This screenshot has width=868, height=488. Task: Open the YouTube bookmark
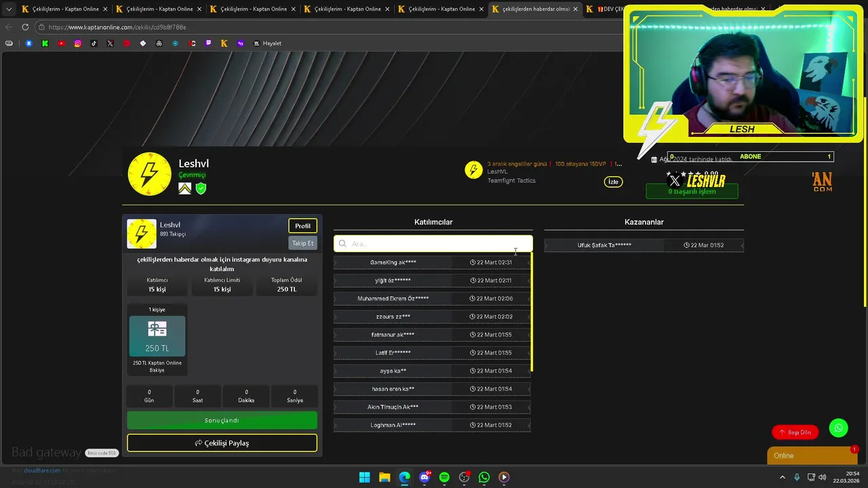[x=61, y=43]
